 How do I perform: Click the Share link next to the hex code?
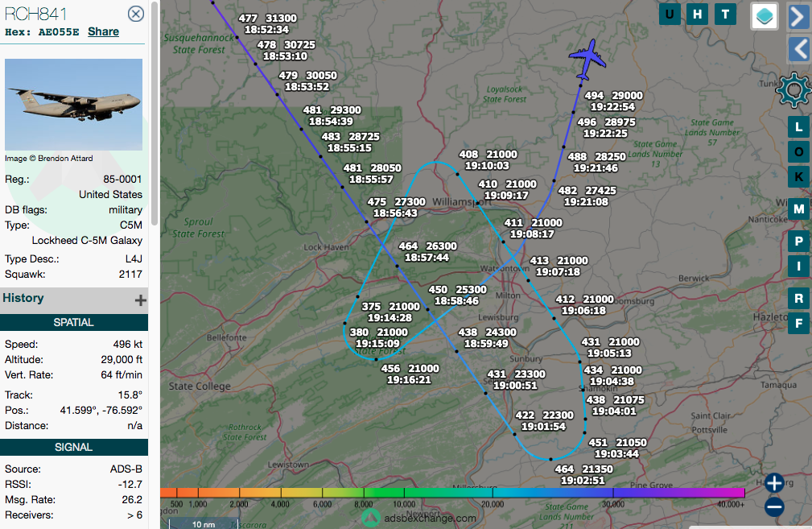tap(103, 31)
